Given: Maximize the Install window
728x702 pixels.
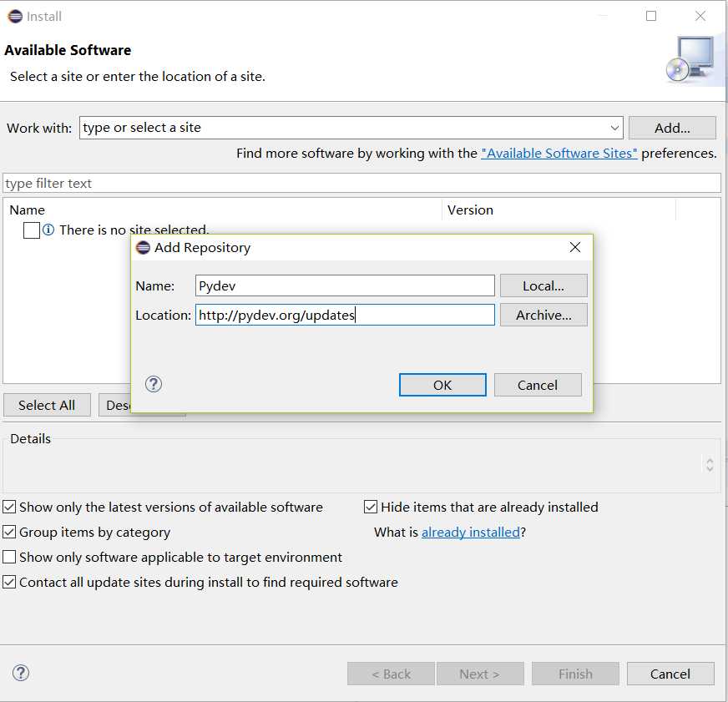Looking at the screenshot, I should (651, 16).
